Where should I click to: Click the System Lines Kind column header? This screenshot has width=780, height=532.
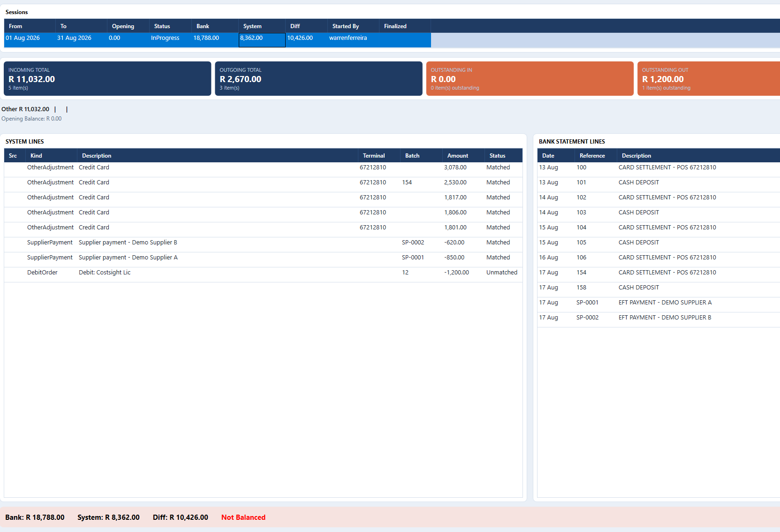coord(51,156)
